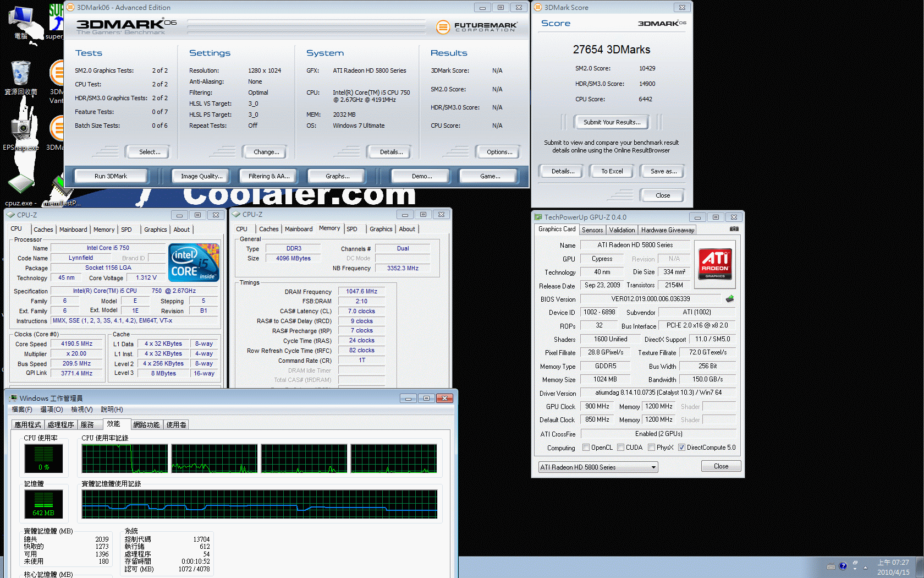The height and width of the screenshot is (578, 924).
Task: Click To Excel in 3DMark Score window
Action: click(612, 171)
